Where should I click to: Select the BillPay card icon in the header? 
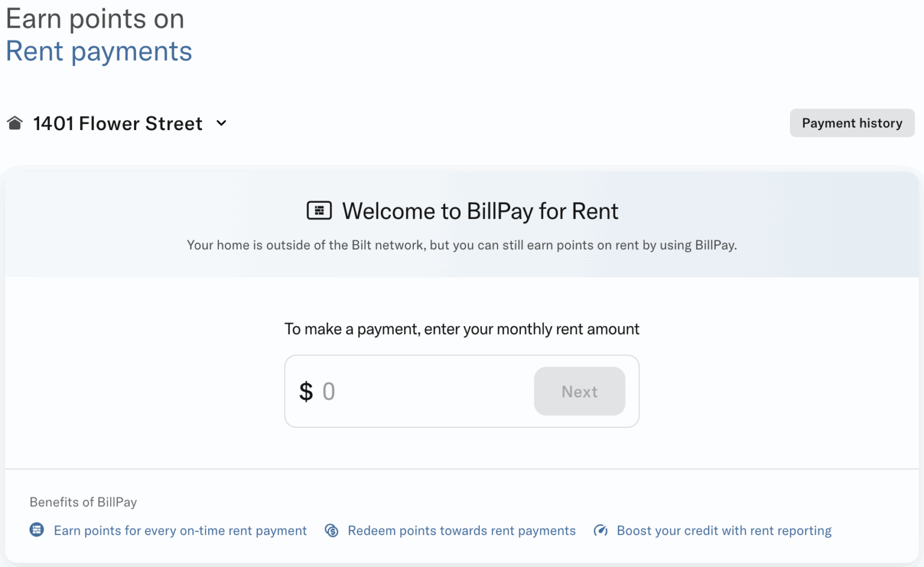pyautogui.click(x=319, y=210)
